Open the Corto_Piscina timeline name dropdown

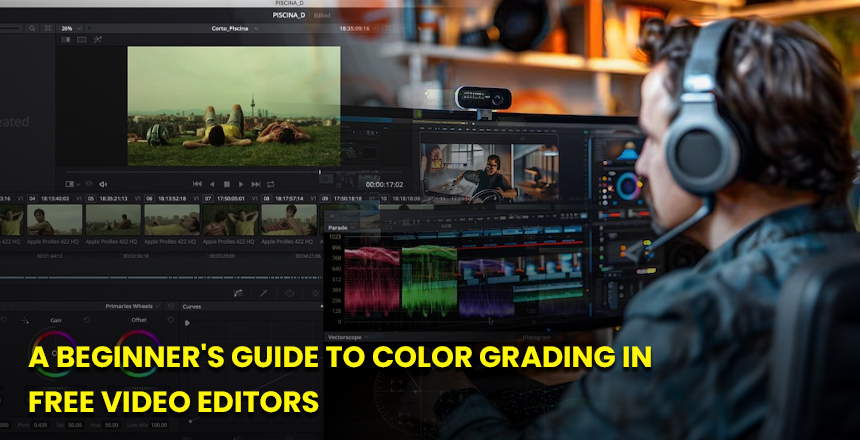pyautogui.click(x=235, y=28)
